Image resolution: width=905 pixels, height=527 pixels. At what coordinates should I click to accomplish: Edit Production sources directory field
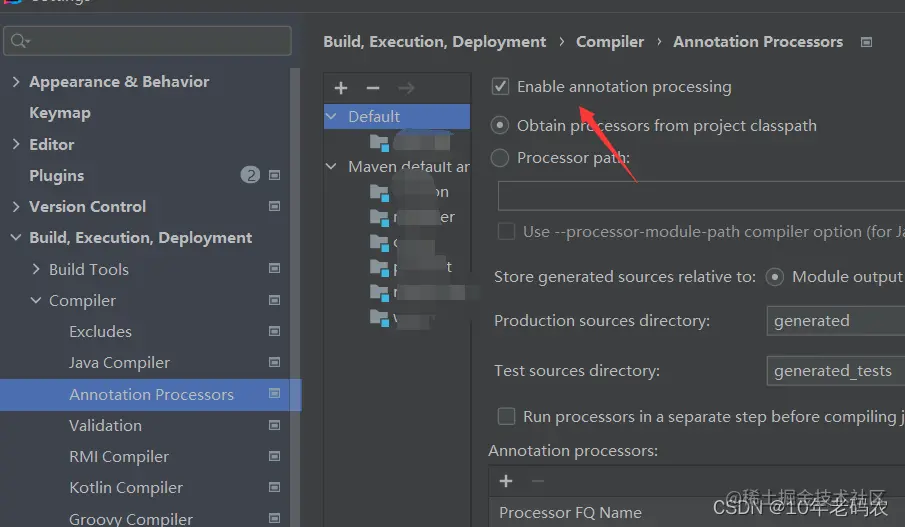[836, 321]
